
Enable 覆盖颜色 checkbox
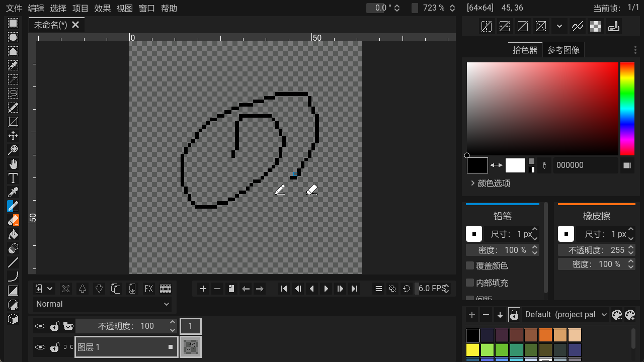[x=470, y=265]
